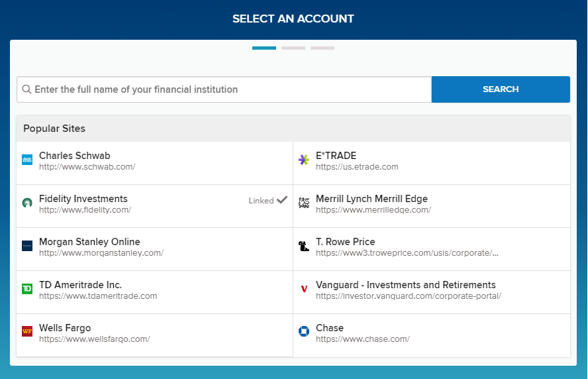Click the SELECT AN ACCOUNT title
Viewport: 588px width, 379px height.
[293, 19]
